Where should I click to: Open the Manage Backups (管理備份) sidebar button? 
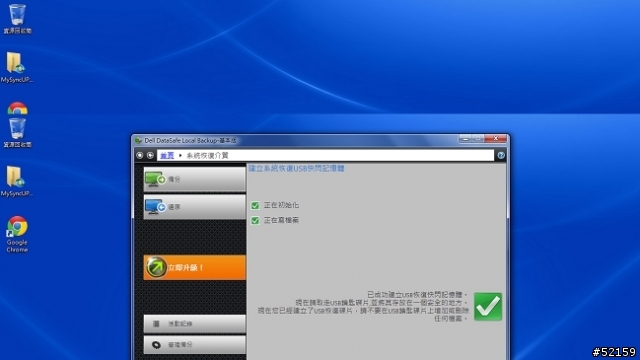tap(195, 345)
